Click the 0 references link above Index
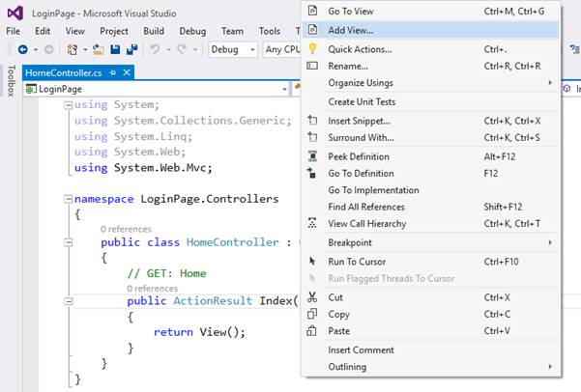581x392 pixels. click(x=153, y=289)
